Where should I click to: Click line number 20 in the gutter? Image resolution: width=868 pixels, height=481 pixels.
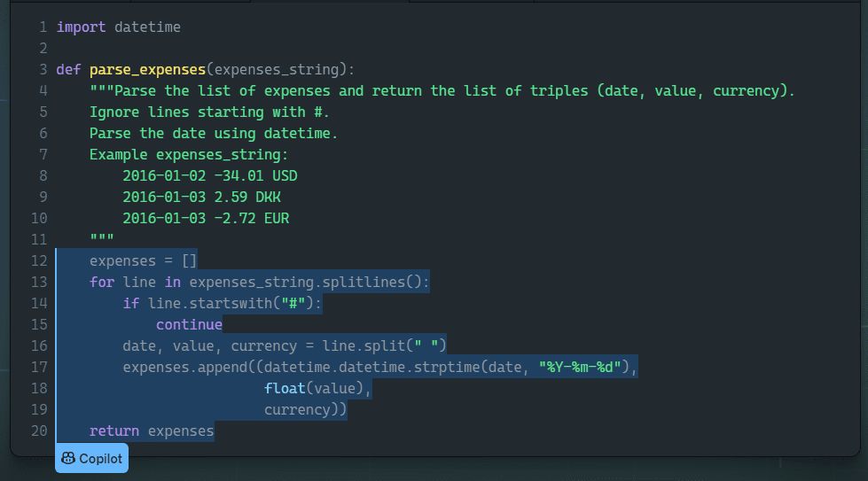(39, 431)
